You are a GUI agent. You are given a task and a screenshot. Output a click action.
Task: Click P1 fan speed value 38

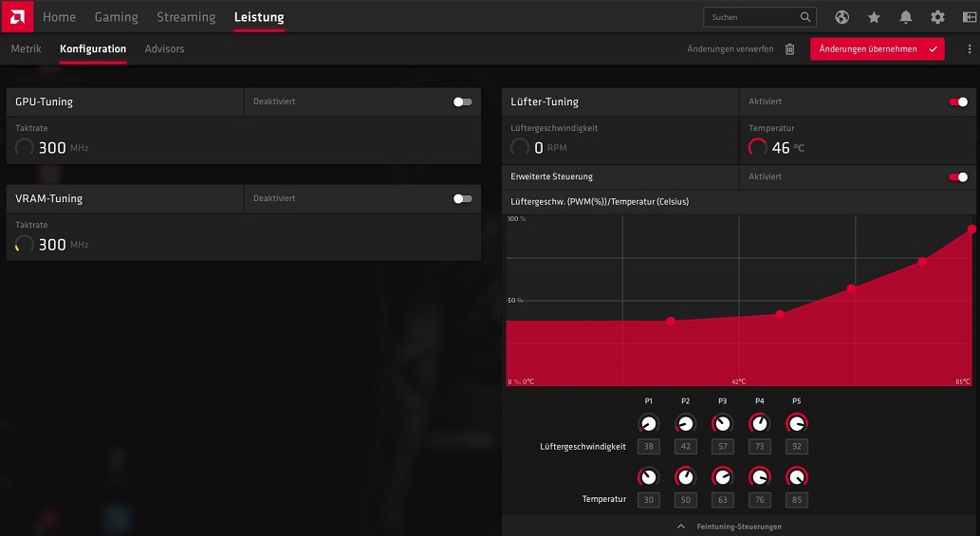tap(648, 447)
